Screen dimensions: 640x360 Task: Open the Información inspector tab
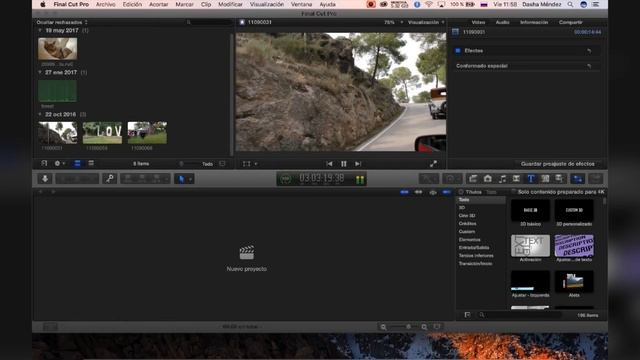pos(534,22)
